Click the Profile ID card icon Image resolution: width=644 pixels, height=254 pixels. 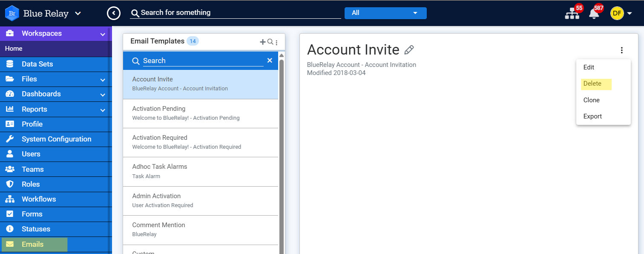(10, 124)
